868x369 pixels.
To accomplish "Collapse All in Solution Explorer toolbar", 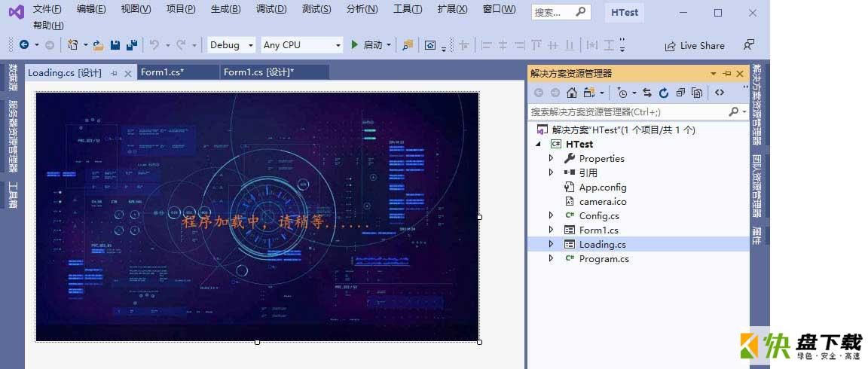I will [680, 93].
